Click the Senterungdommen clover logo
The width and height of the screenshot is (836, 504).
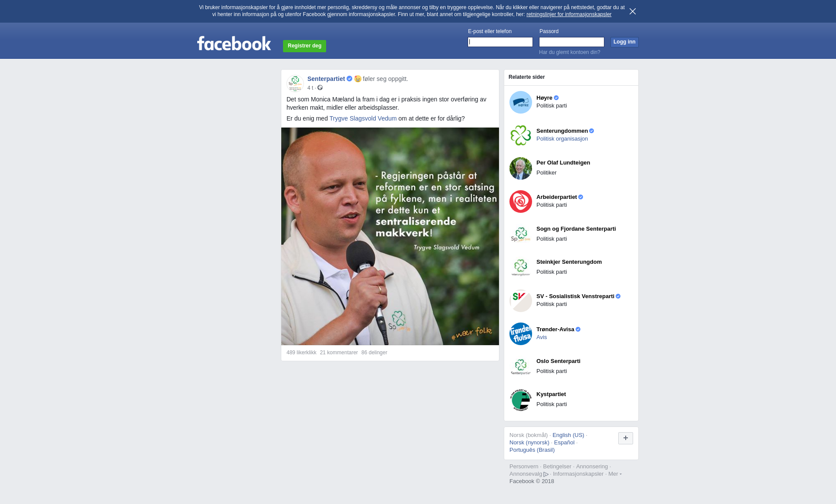coord(521,135)
